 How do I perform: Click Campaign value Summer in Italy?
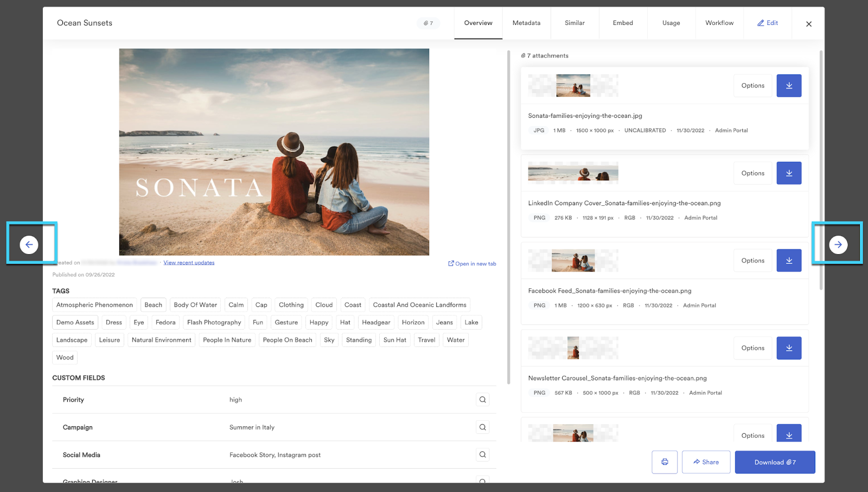[x=252, y=427]
